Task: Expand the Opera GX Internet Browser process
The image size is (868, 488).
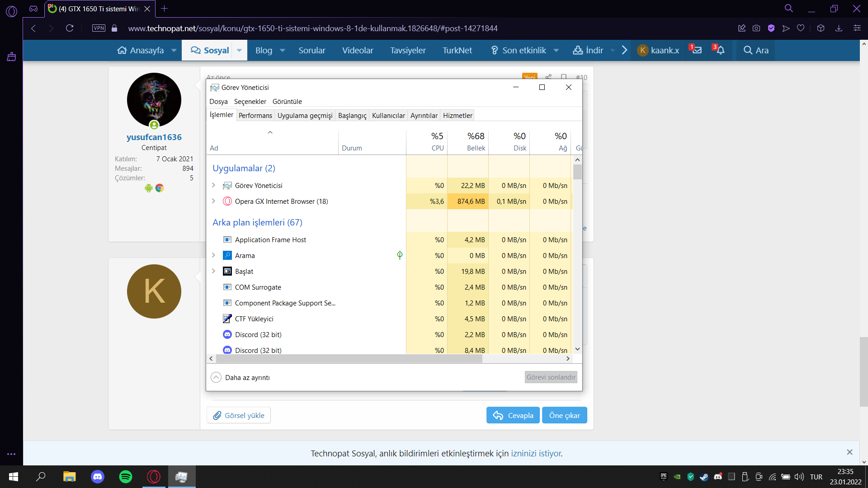Action: point(213,201)
